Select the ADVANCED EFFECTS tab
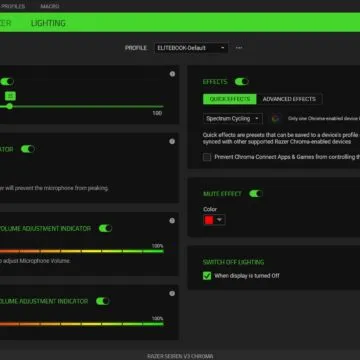Image resolution: width=360 pixels, height=360 pixels. pyautogui.click(x=289, y=99)
